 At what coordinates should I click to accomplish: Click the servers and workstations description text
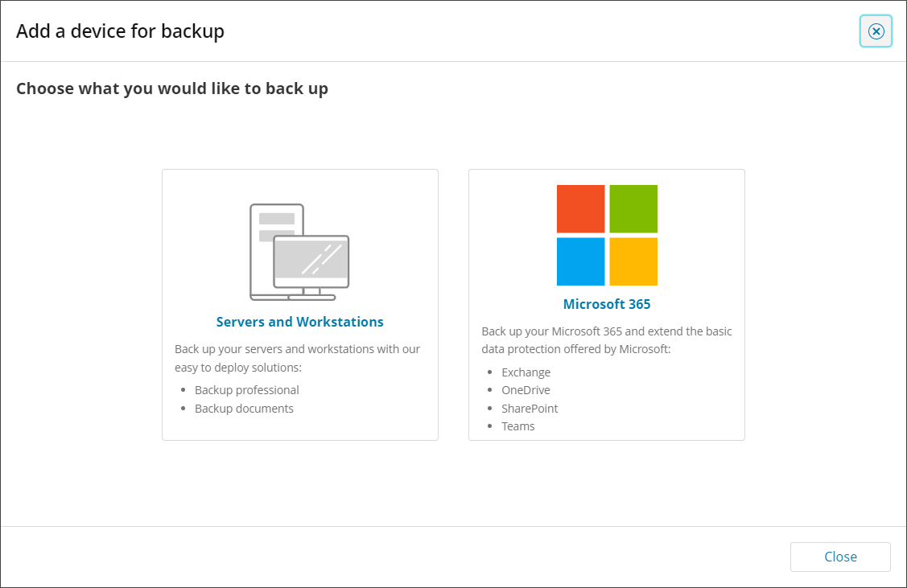click(x=297, y=358)
